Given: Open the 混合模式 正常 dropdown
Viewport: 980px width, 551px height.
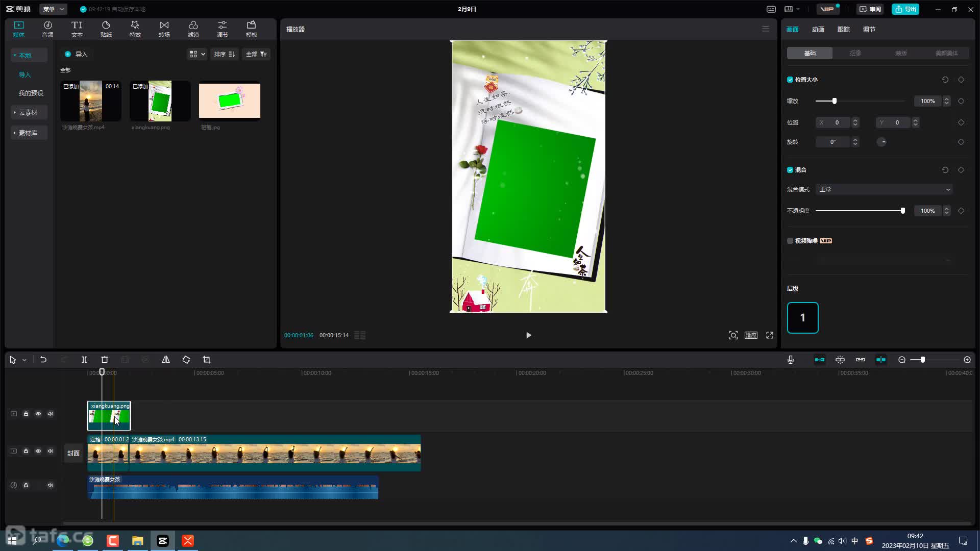Looking at the screenshot, I should pyautogui.click(x=884, y=189).
